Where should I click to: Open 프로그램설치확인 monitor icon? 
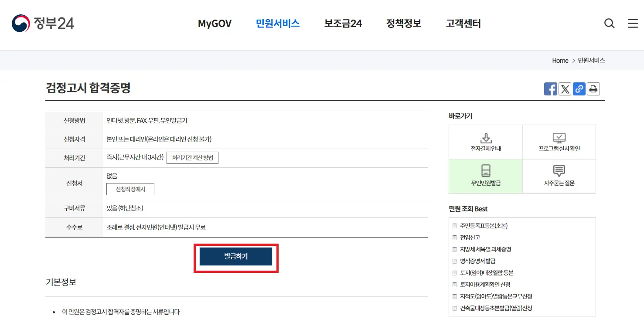[x=559, y=137]
